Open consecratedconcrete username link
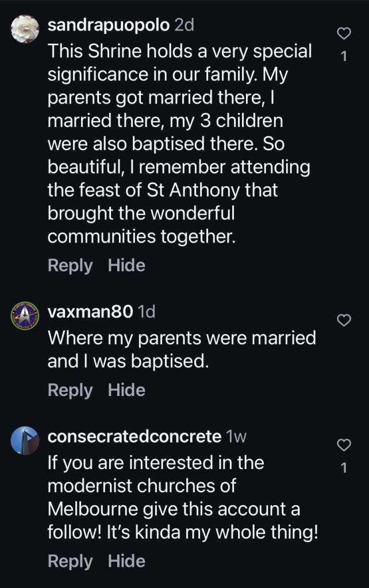The height and width of the screenshot is (588, 369). (x=134, y=437)
